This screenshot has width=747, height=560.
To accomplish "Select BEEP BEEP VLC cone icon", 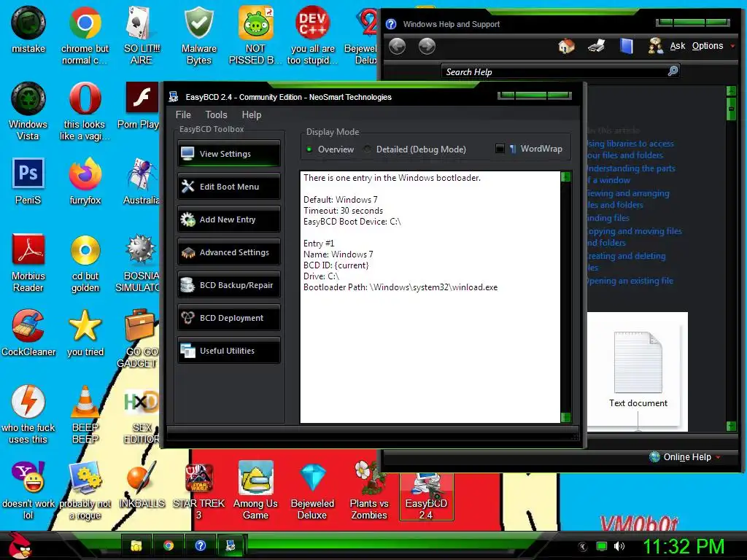I will [85, 415].
